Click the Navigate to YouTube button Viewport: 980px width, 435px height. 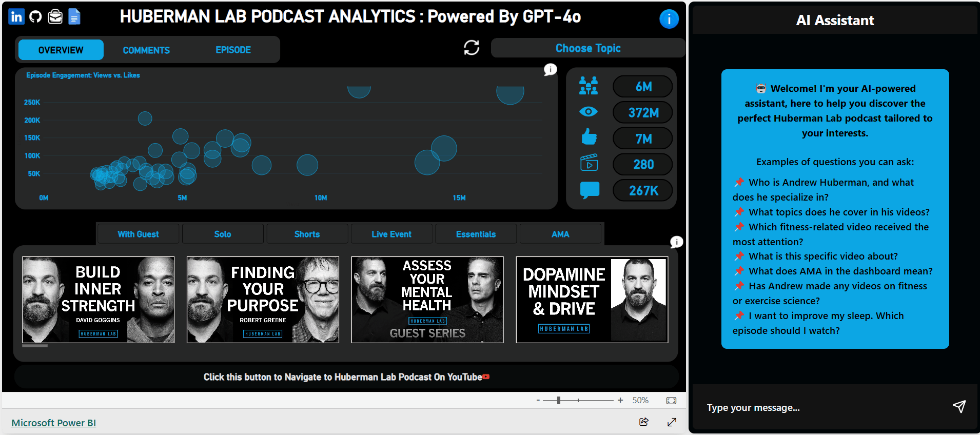(x=347, y=377)
